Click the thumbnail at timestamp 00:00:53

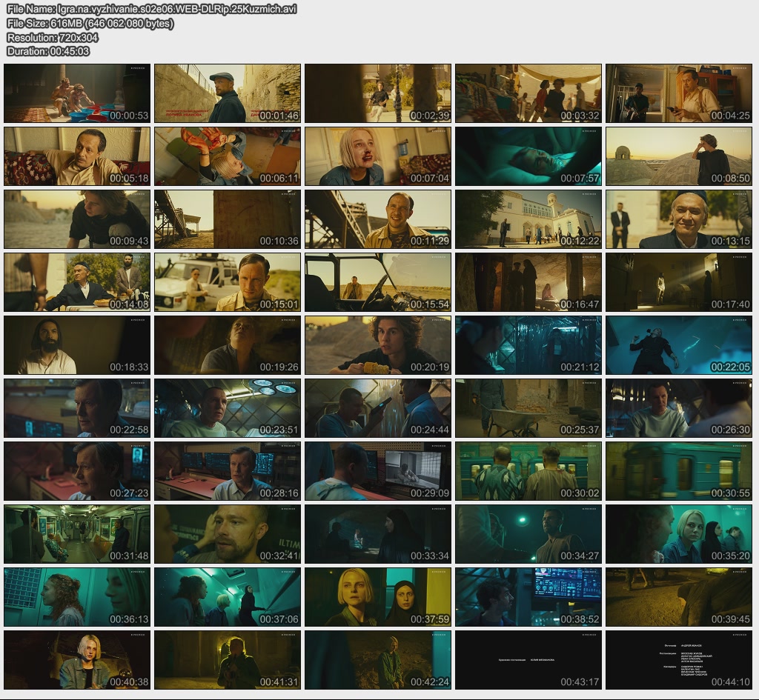(x=77, y=93)
